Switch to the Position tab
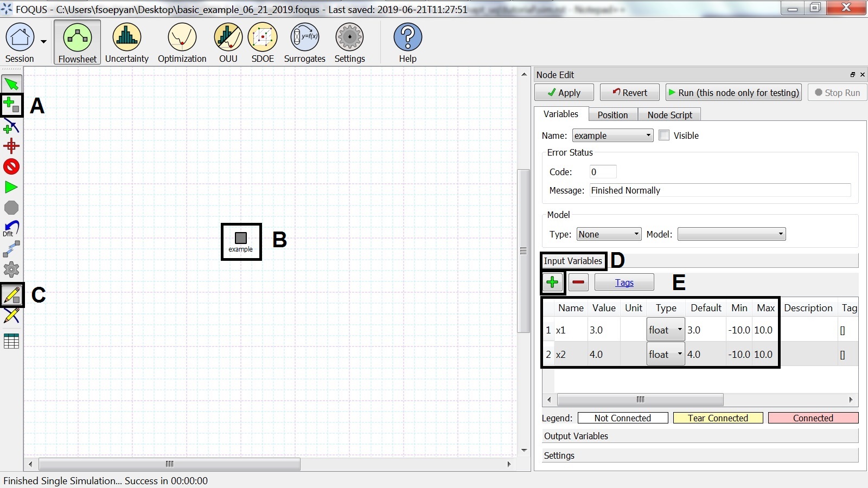Screen dimensions: 868x488 [x=612, y=114]
